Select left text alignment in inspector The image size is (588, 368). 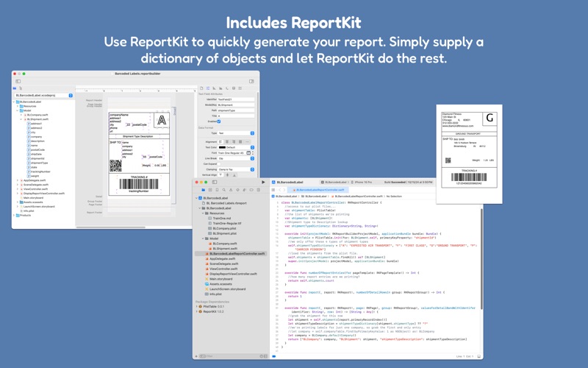[220, 142]
